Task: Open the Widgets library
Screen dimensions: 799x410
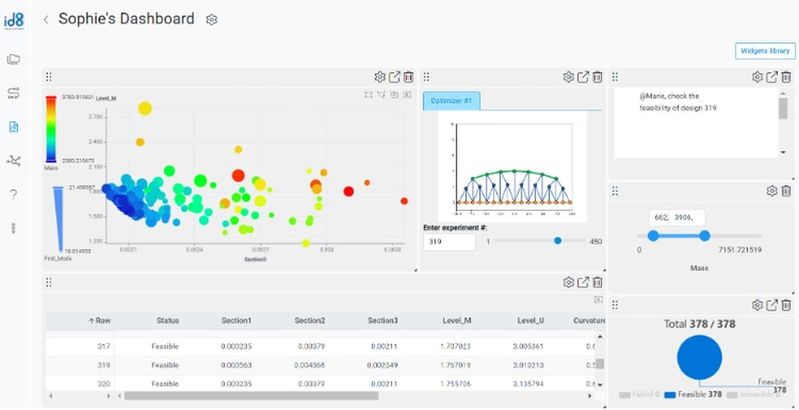Action: [764, 50]
